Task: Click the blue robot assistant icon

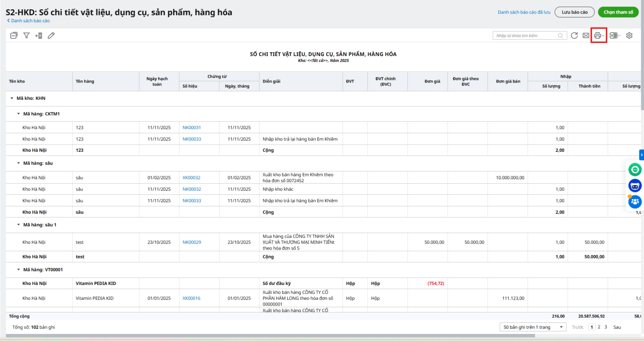Action: pyautogui.click(x=635, y=186)
